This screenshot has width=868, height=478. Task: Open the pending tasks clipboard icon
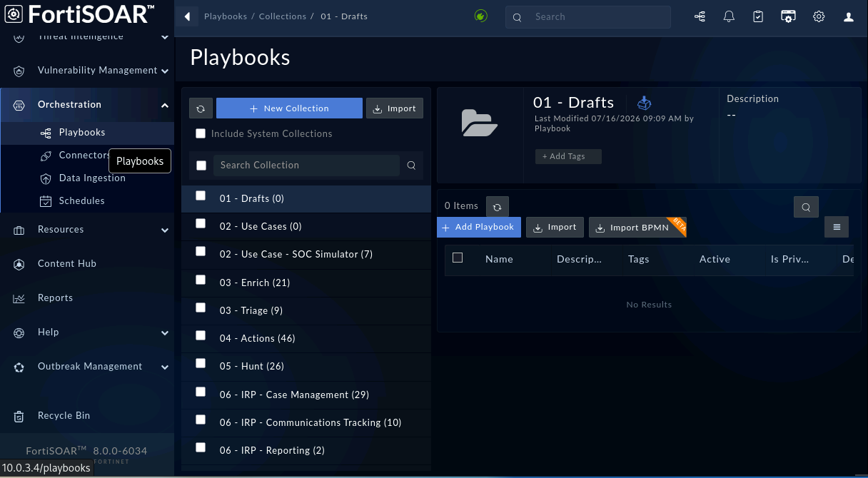click(x=758, y=16)
